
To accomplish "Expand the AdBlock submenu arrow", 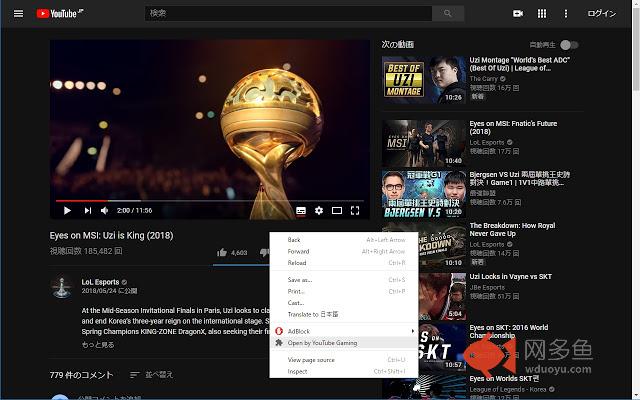I will pos(412,331).
